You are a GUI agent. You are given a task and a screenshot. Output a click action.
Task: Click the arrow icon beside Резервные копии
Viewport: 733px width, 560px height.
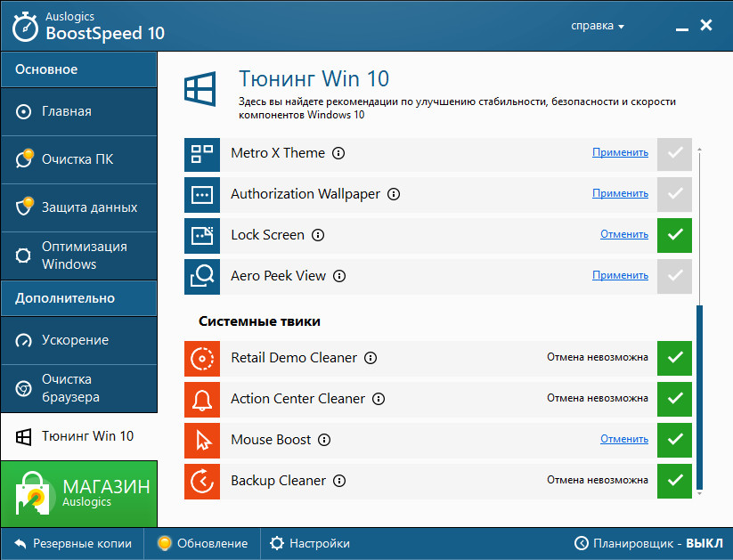click(20, 543)
